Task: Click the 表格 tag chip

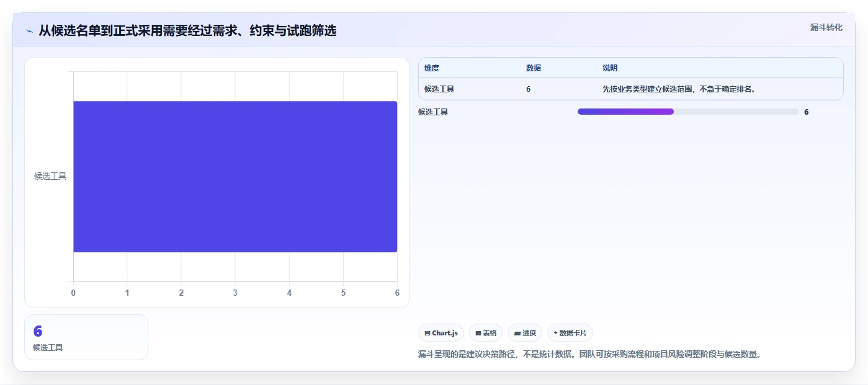Action: [x=486, y=333]
